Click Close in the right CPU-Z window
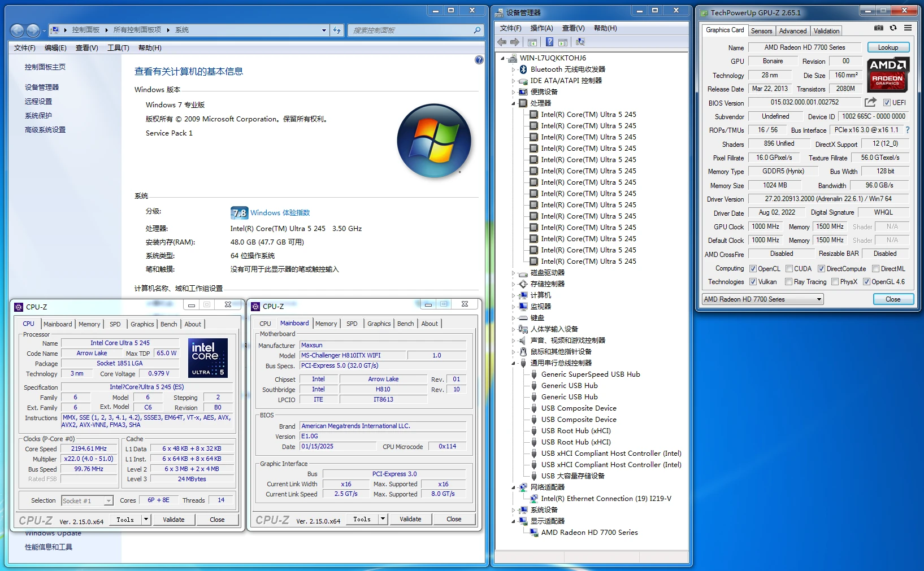This screenshot has width=924, height=571. click(454, 519)
